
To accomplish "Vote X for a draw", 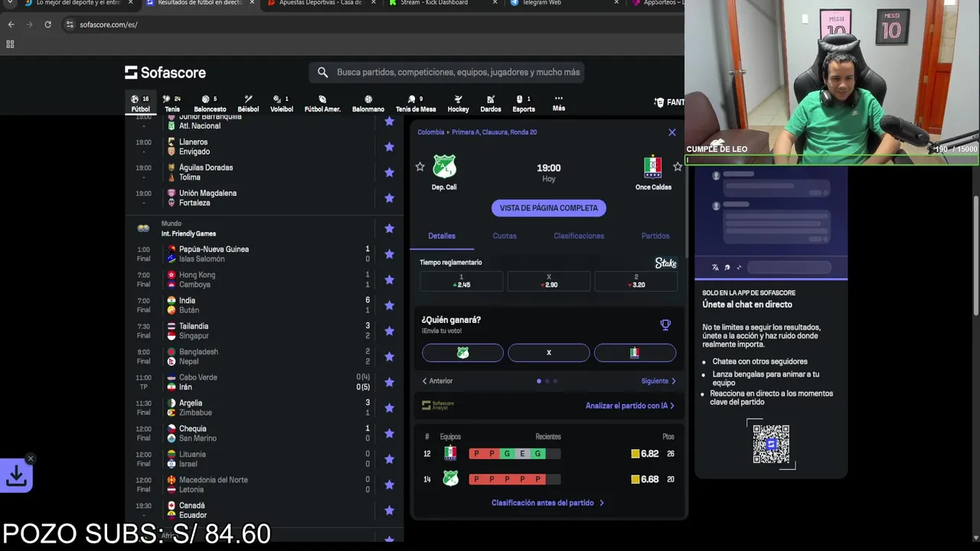I will pyautogui.click(x=549, y=353).
